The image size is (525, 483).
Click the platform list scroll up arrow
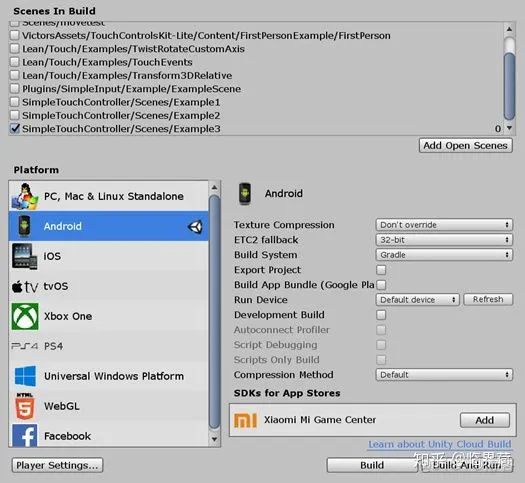click(214, 187)
